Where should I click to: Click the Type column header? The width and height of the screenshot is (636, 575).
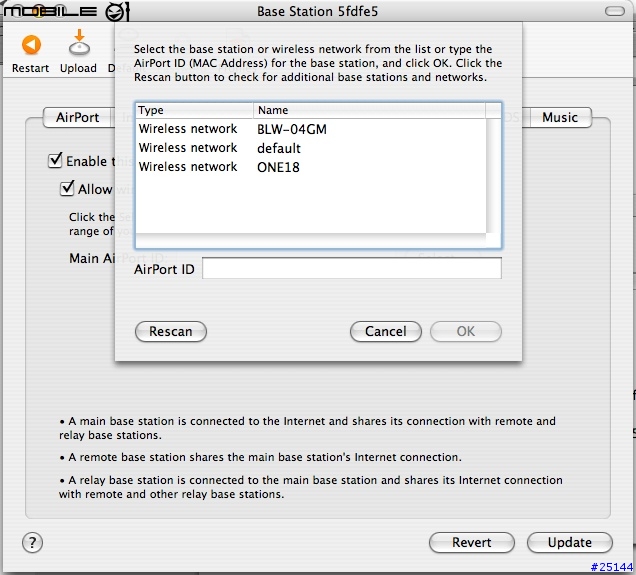(195, 110)
